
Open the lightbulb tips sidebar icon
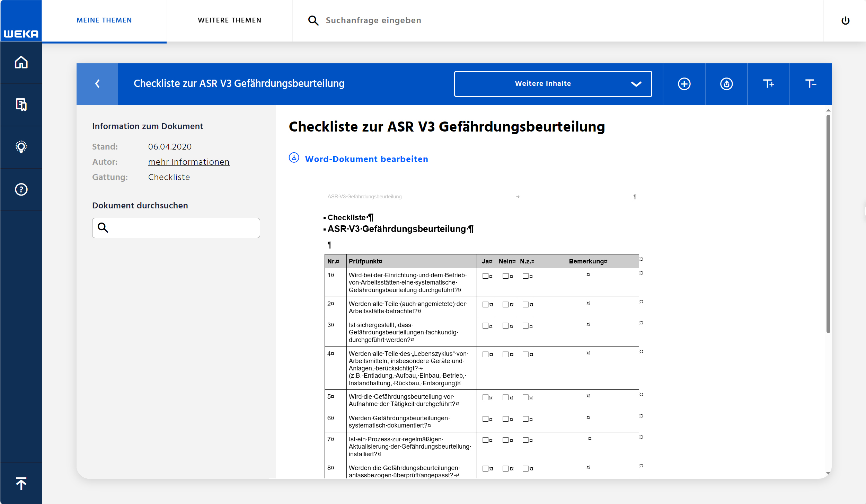coord(21,147)
